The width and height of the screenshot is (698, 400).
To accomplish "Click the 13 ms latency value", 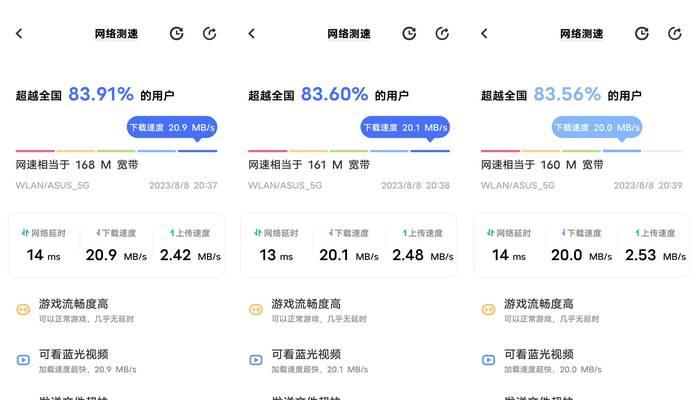I will click(x=276, y=255).
